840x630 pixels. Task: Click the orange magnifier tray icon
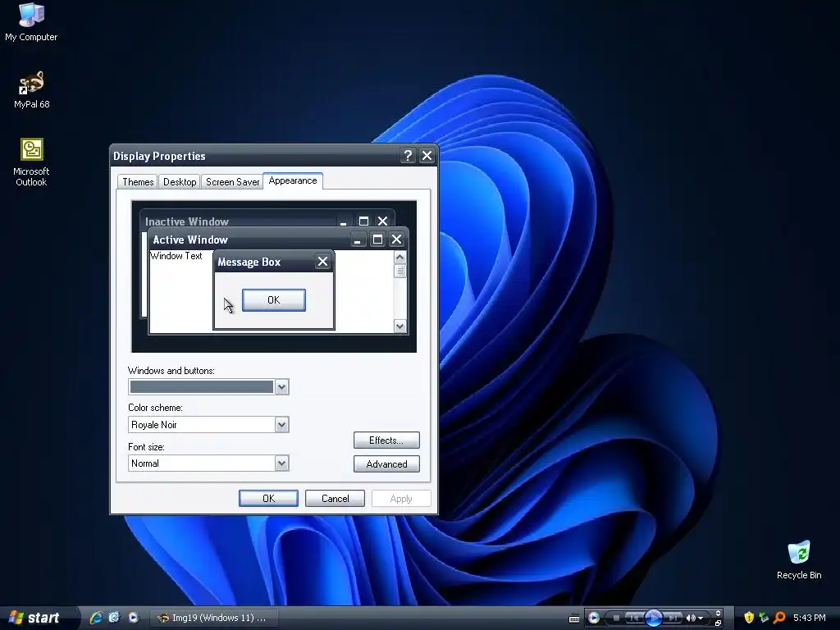tap(779, 618)
